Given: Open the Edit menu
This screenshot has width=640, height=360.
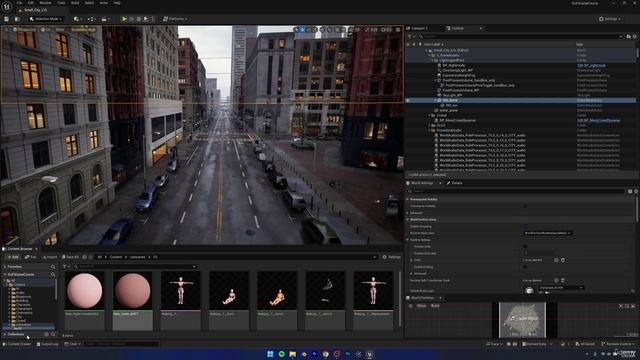Looking at the screenshot, I should tap(31, 2).
